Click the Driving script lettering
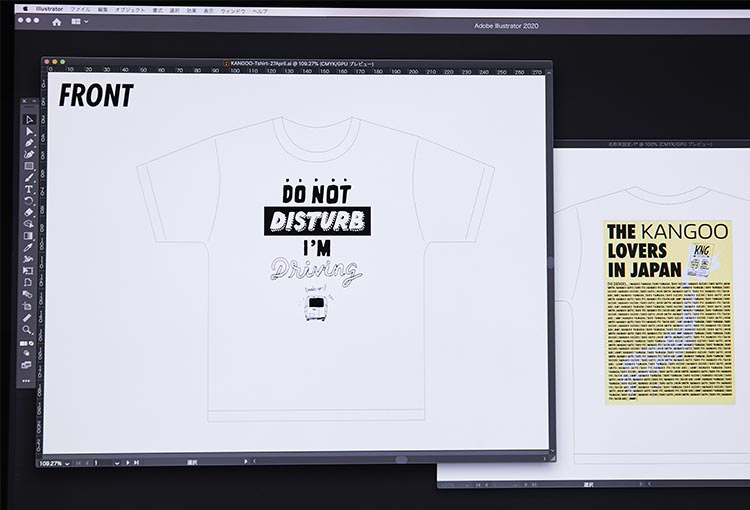 click(316, 273)
